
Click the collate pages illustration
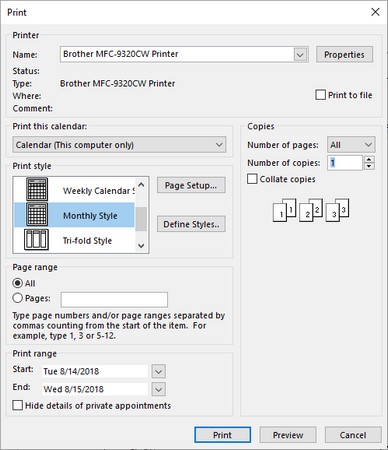(311, 210)
